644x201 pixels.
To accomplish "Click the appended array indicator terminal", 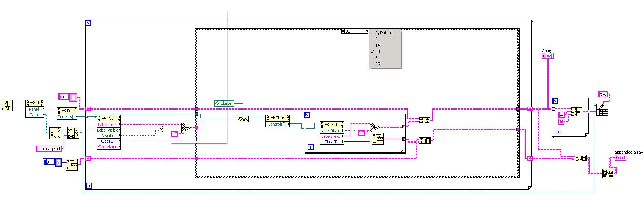I will (620, 158).
